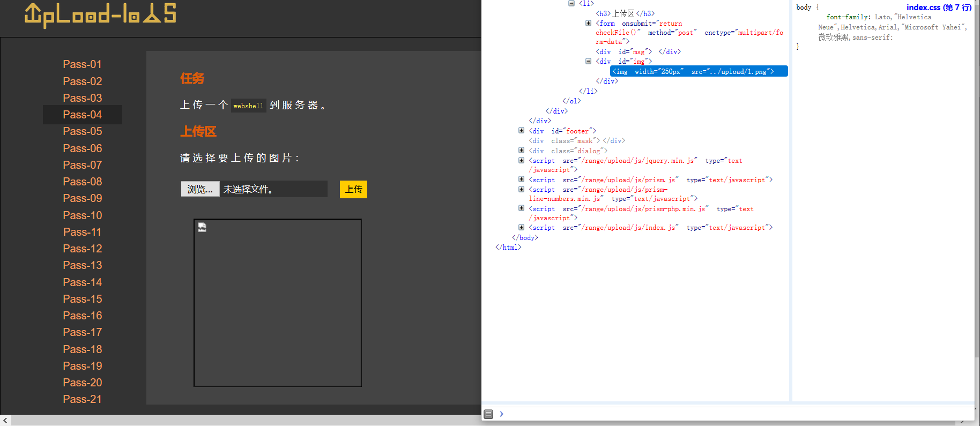980x426 pixels.
Task: Expand the index.js script node
Action: pyautogui.click(x=521, y=227)
